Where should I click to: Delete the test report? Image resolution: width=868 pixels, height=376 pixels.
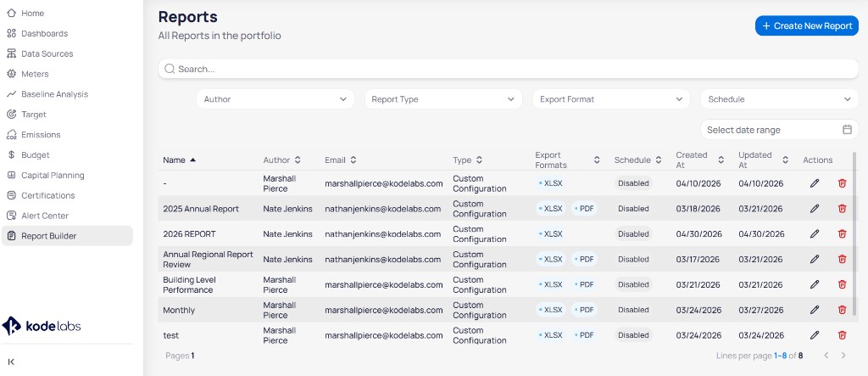(842, 335)
